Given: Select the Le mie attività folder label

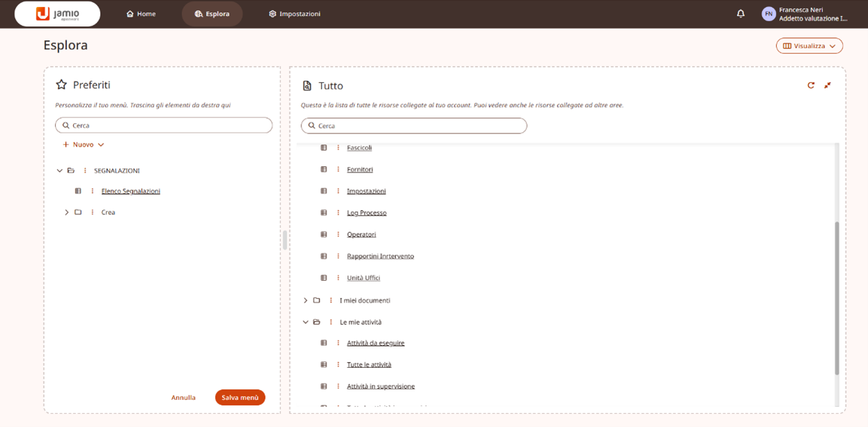Looking at the screenshot, I should (x=361, y=322).
